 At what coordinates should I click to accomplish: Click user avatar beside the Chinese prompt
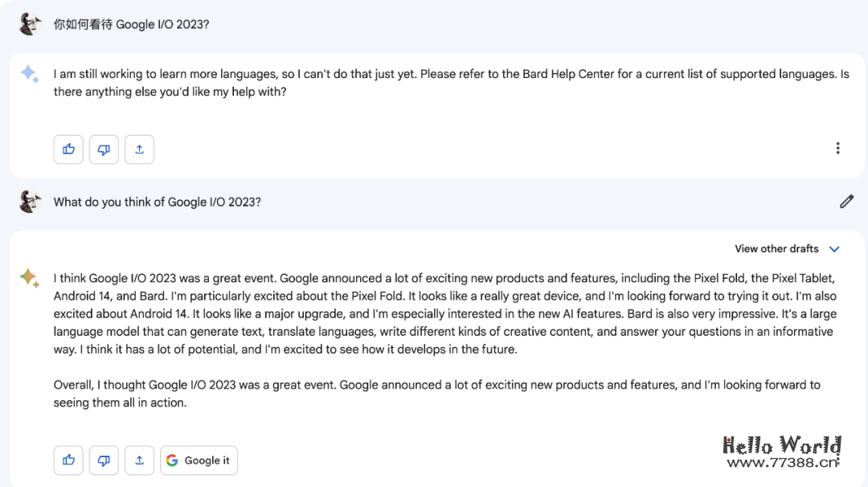(x=30, y=24)
